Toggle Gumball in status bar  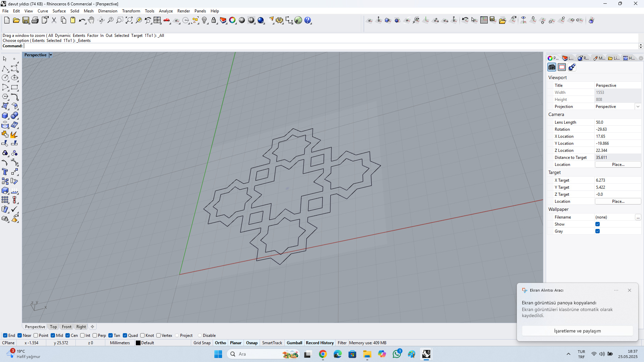tap(294, 343)
